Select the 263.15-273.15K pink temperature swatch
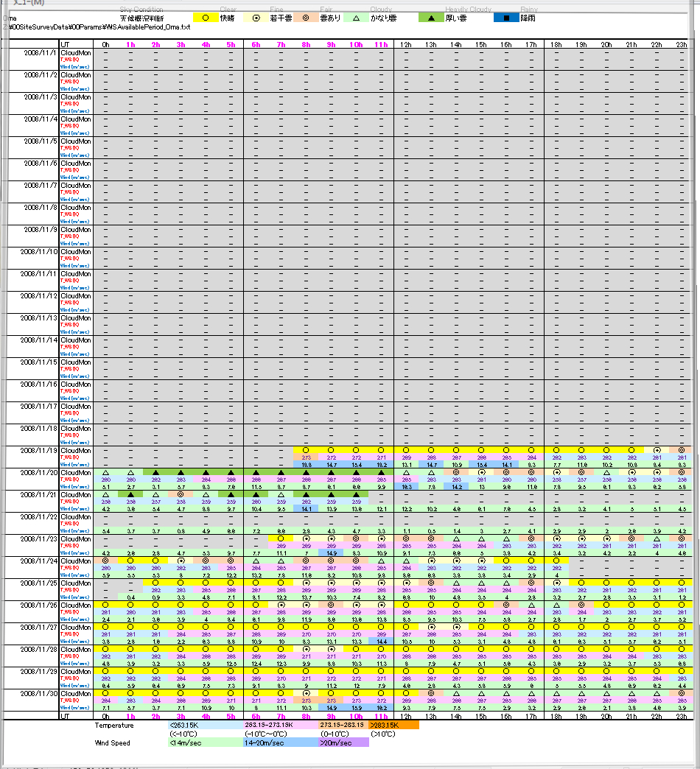The width and height of the screenshot is (700, 769). tap(268, 725)
